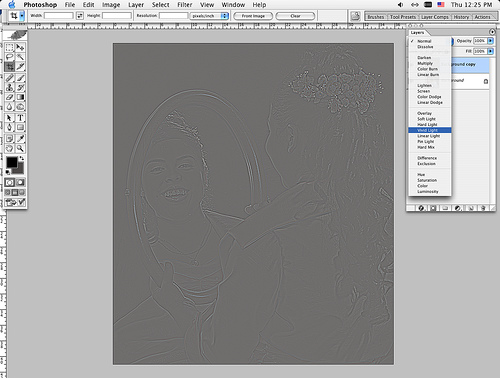Open the Fill slider arrow
The image size is (500, 378).
click(490, 51)
